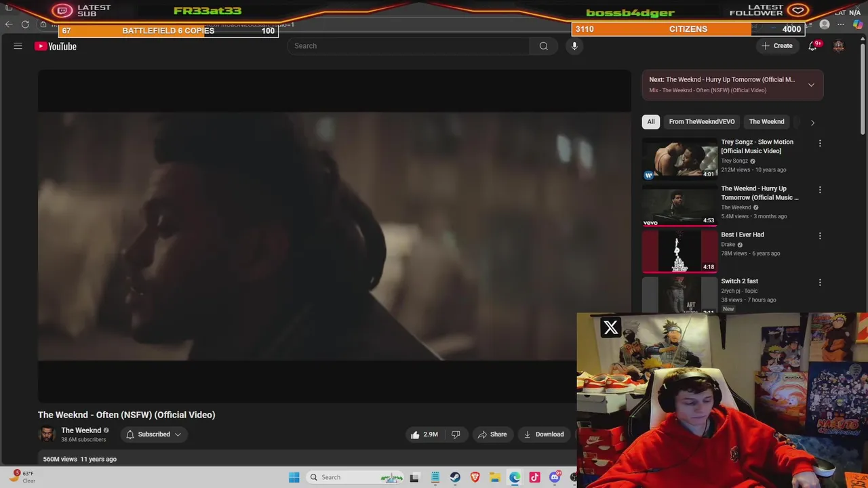Collapse the Next mix playlist panel chevron

tap(811, 85)
